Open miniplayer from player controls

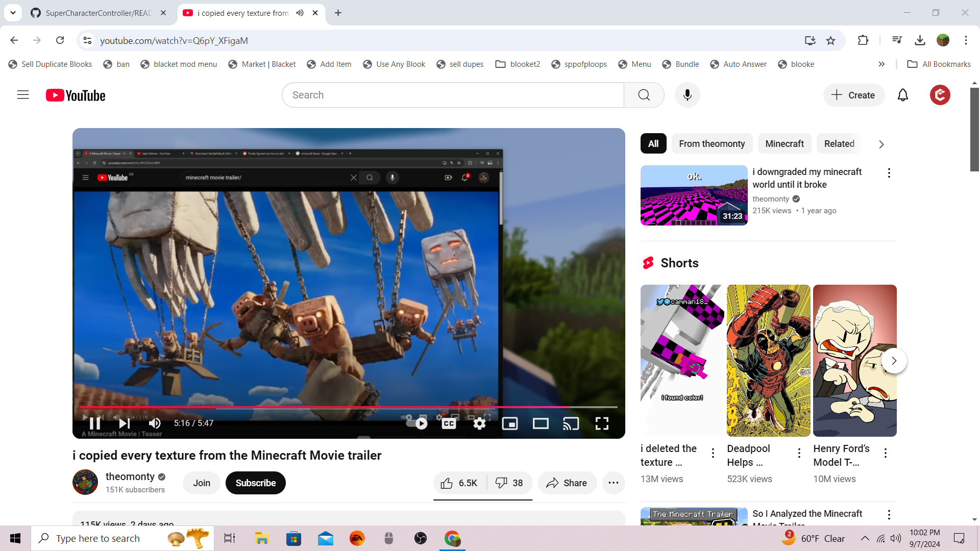509,423
